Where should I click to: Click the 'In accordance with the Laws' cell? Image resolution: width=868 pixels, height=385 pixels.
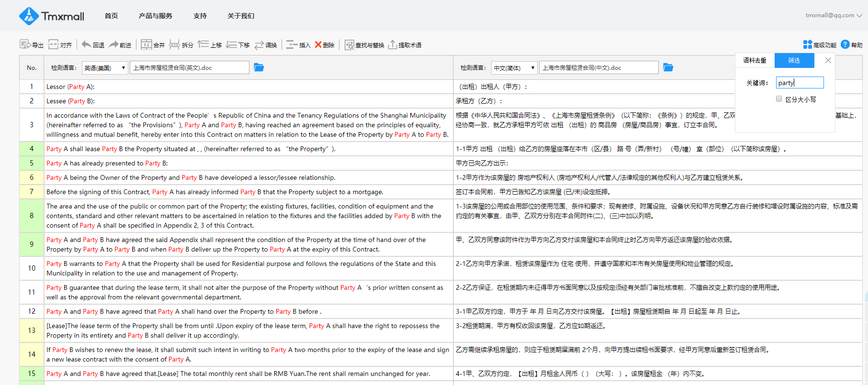pyautogui.click(x=248, y=125)
